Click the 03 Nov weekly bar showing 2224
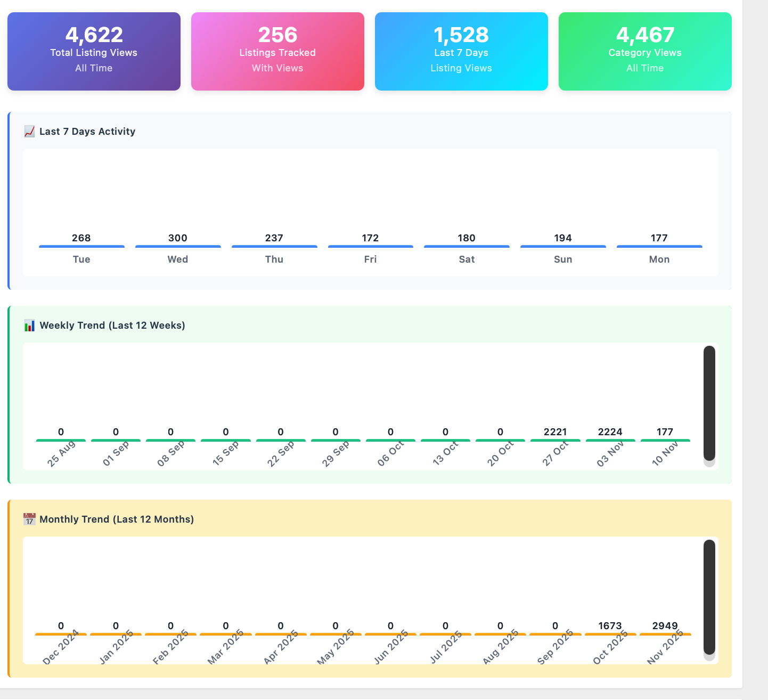768x700 pixels. (610, 441)
